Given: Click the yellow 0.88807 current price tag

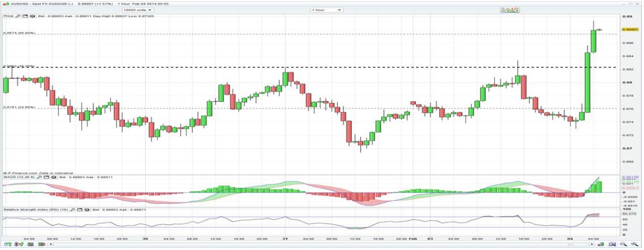Looking at the screenshot, I should tap(630, 30).
